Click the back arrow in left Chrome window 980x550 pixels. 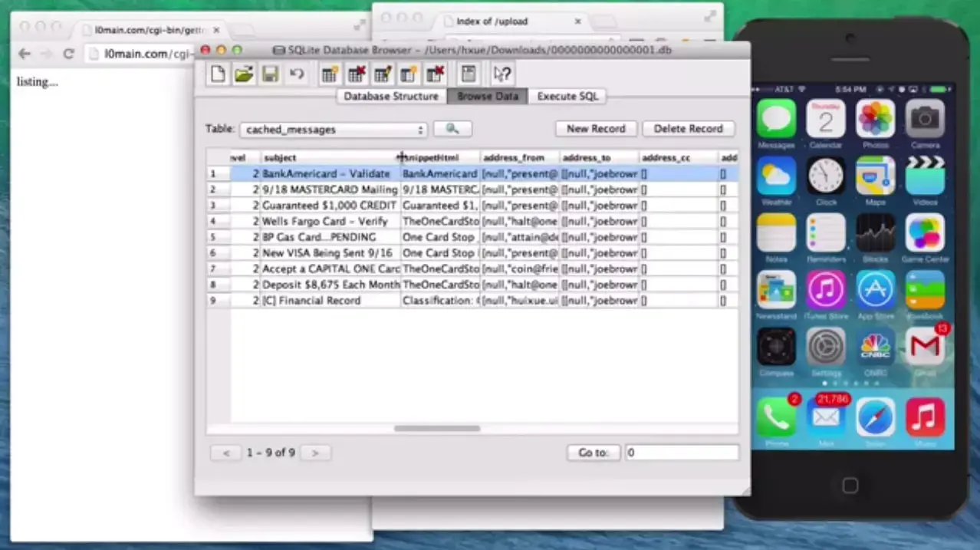point(25,54)
